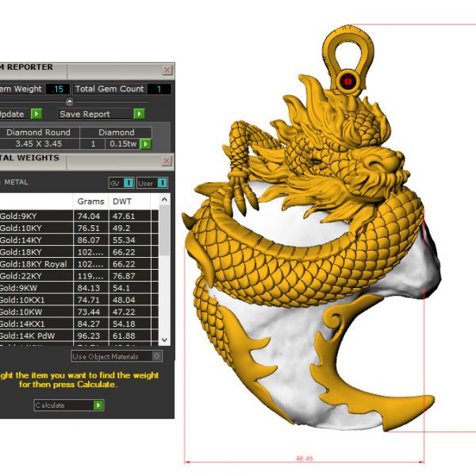
Task: Click the round diamond gem in pendant bail
Action: (x=347, y=80)
